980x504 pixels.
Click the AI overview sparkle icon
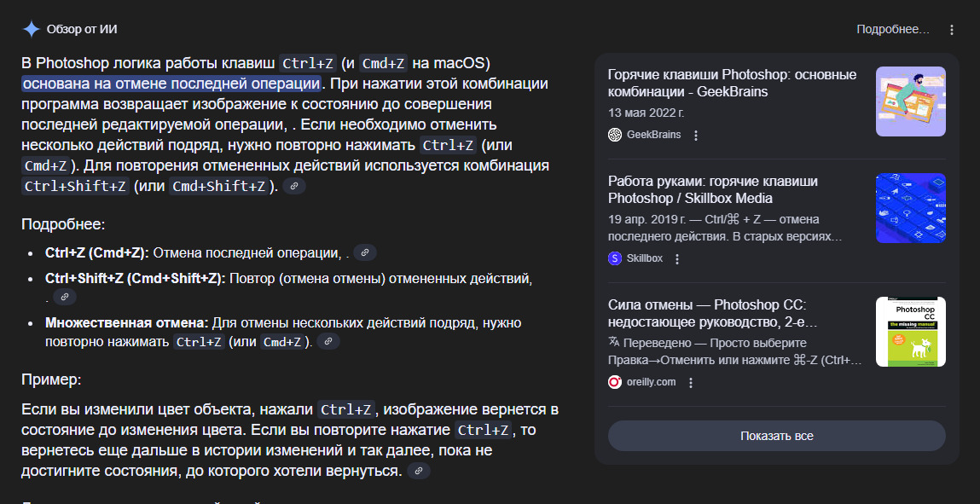click(x=31, y=29)
